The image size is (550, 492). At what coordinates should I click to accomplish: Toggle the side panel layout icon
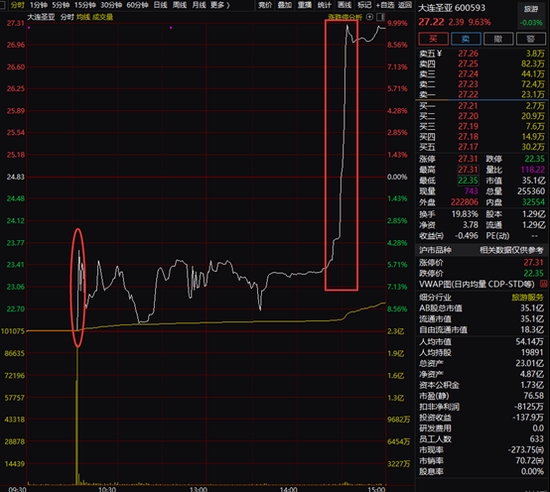click(x=380, y=17)
